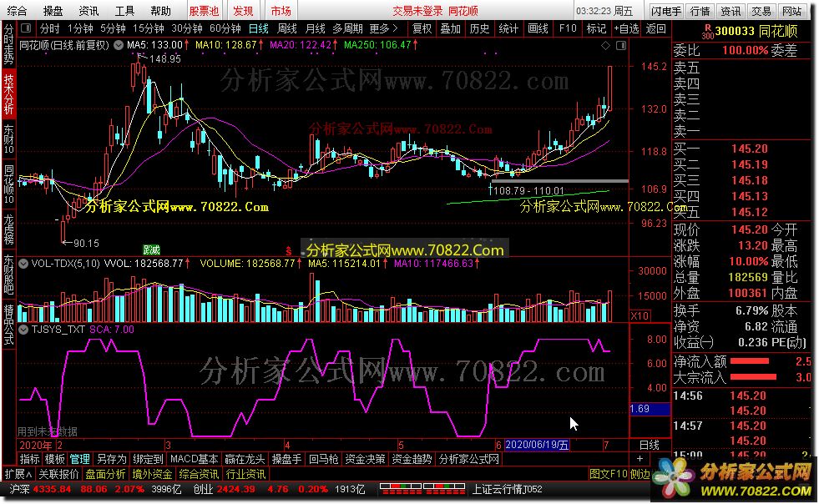Open the 多周期 multi-period view
Image resolution: width=819 pixels, height=504 pixels.
347,28
